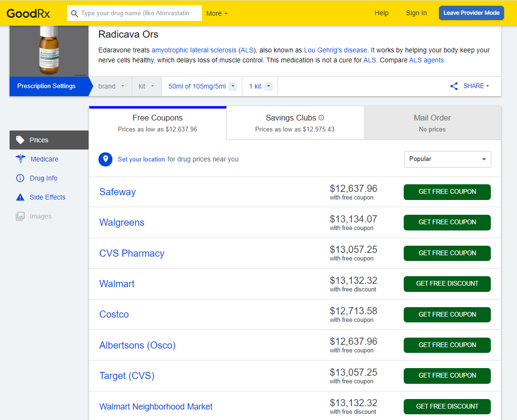This screenshot has height=420, width=517.
Task: Open the Drug Info sidebar link
Action: 43,178
